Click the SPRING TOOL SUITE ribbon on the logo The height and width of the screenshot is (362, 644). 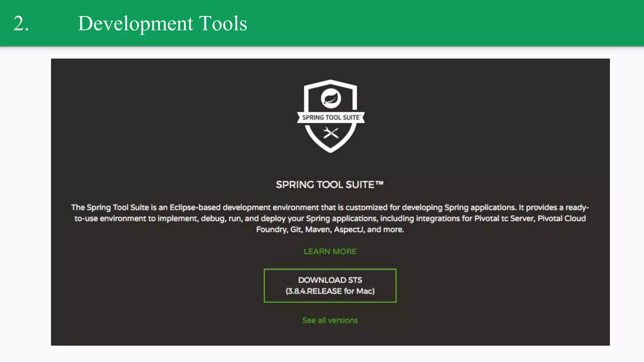pos(330,118)
